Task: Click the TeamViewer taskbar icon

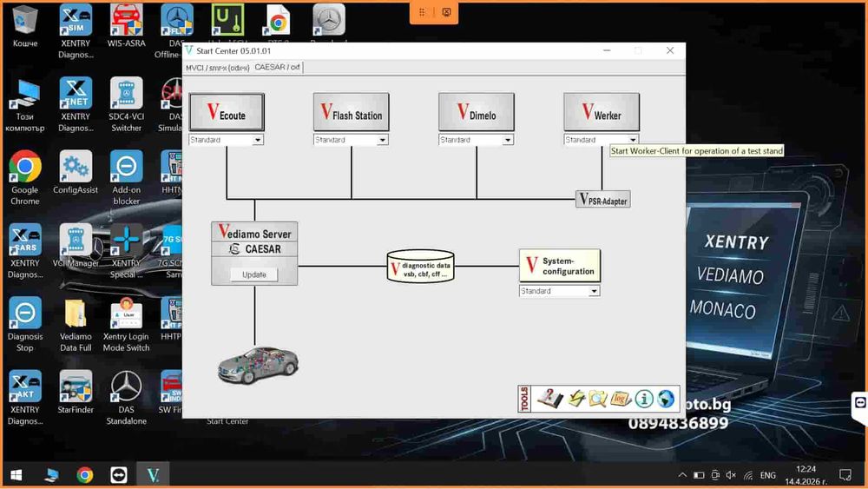Action: tap(118, 475)
